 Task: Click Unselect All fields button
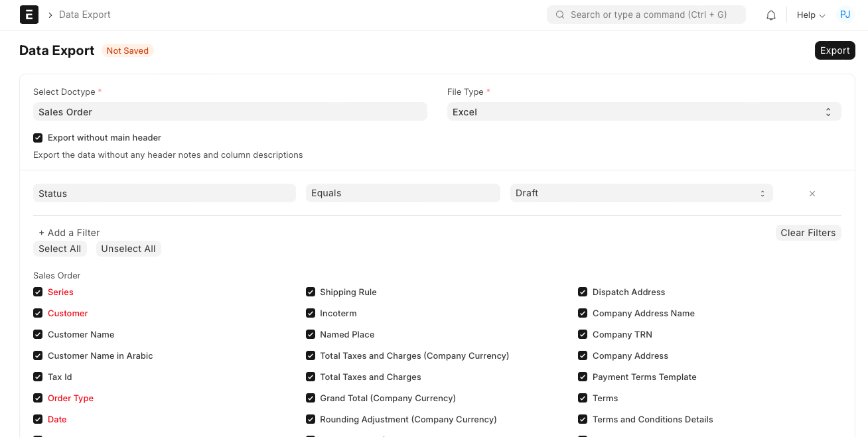click(x=128, y=249)
